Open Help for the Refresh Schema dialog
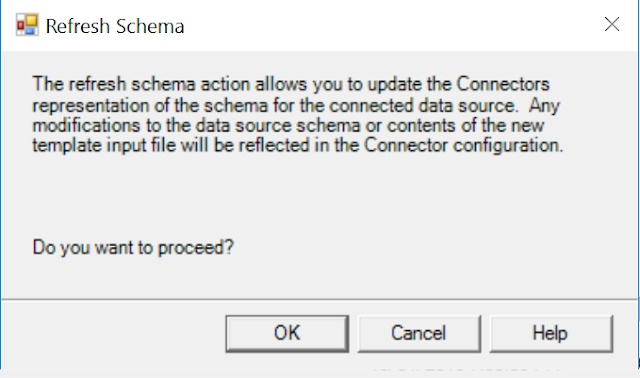 (x=551, y=333)
